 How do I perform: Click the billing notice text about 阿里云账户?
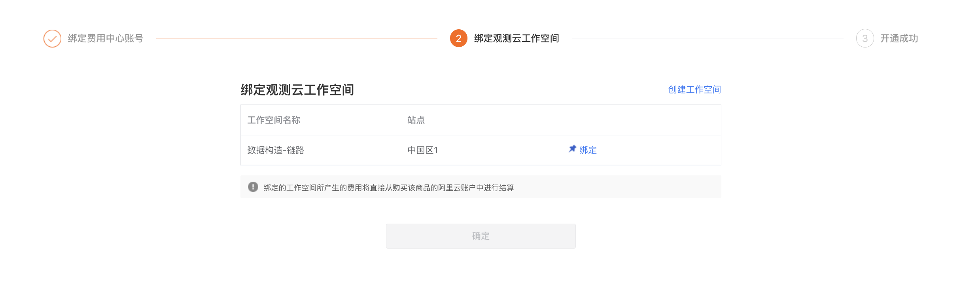(389, 188)
